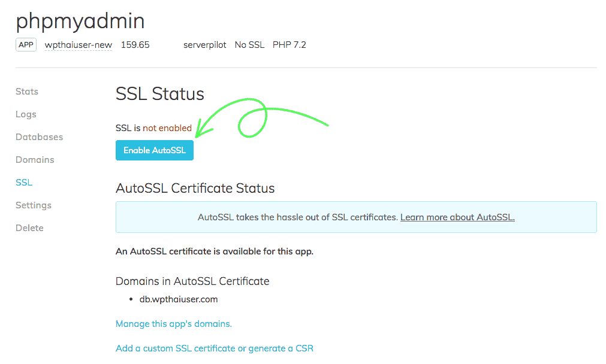Screen dimensions: 606x364
Task: Open the Databases section
Action: 39,137
